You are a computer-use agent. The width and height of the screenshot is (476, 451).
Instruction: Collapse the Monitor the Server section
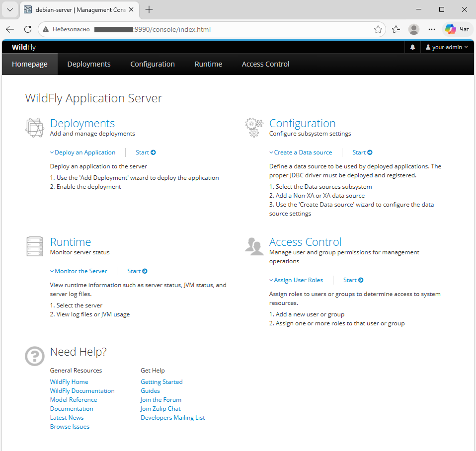(x=52, y=271)
